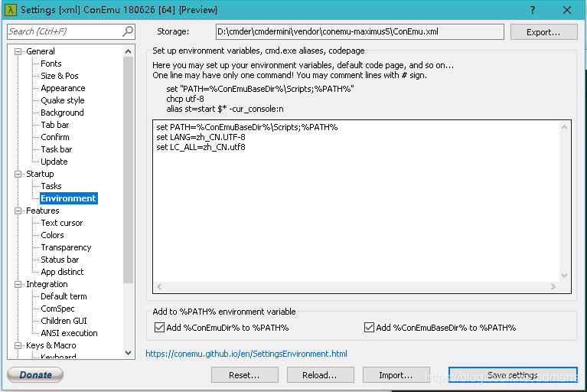Viewport: 587px width, 392px height.
Task: Click tree scrollbar down arrow
Action: [128, 353]
